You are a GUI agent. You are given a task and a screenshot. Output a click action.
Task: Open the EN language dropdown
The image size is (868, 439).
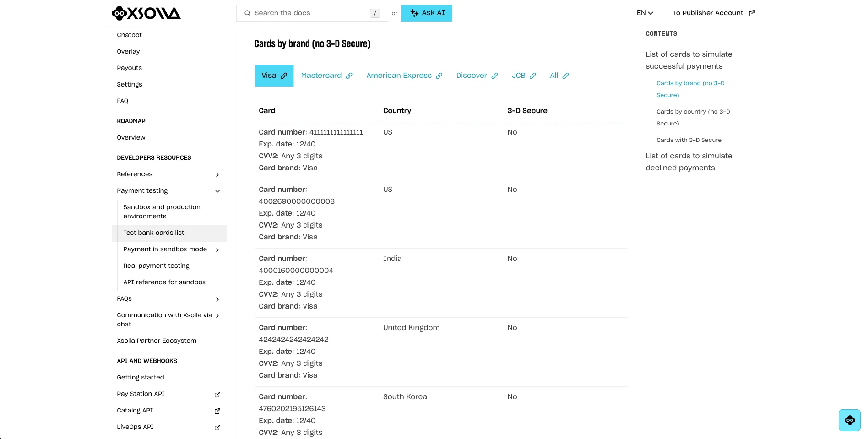645,13
